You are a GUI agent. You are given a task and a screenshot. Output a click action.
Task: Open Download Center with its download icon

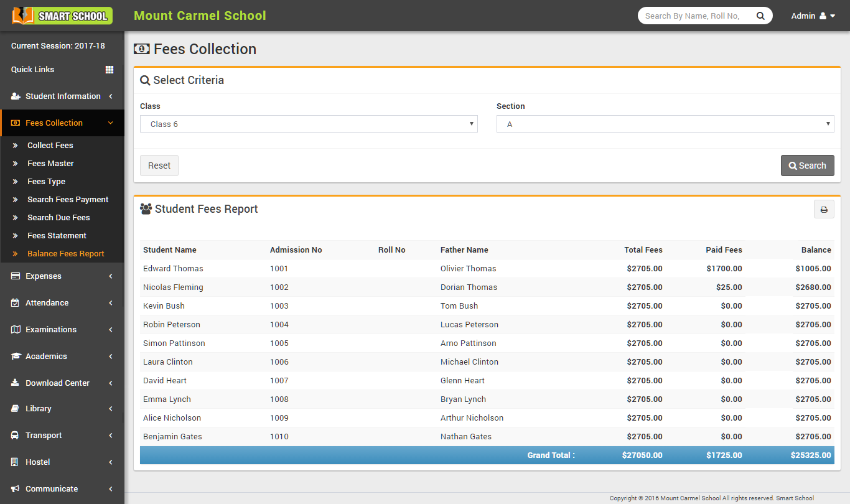(14, 383)
